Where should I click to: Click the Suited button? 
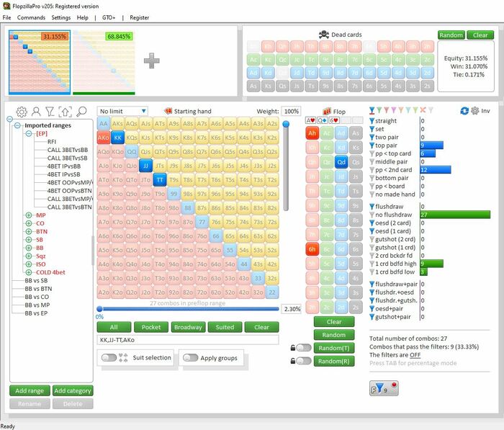(225, 327)
